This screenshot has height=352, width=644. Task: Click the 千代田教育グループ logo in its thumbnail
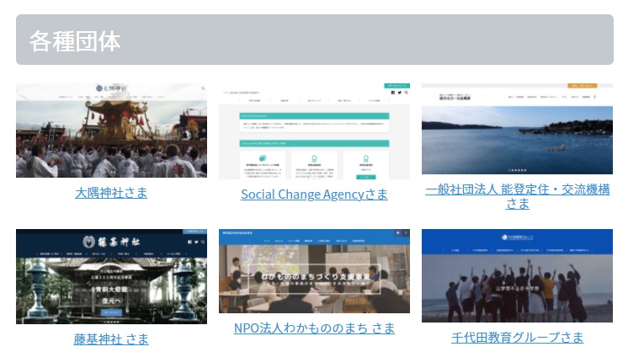[x=516, y=238]
